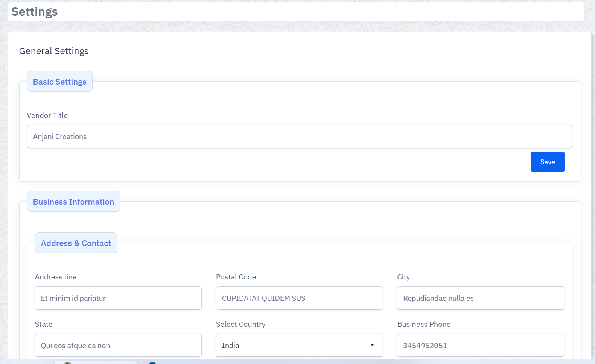Click the Business Phone label
595x364 pixels.
pos(424,324)
